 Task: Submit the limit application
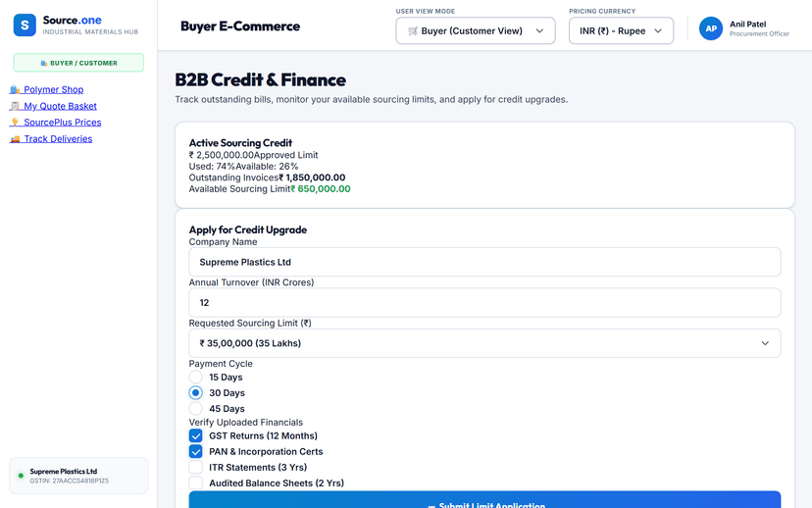tap(484, 500)
